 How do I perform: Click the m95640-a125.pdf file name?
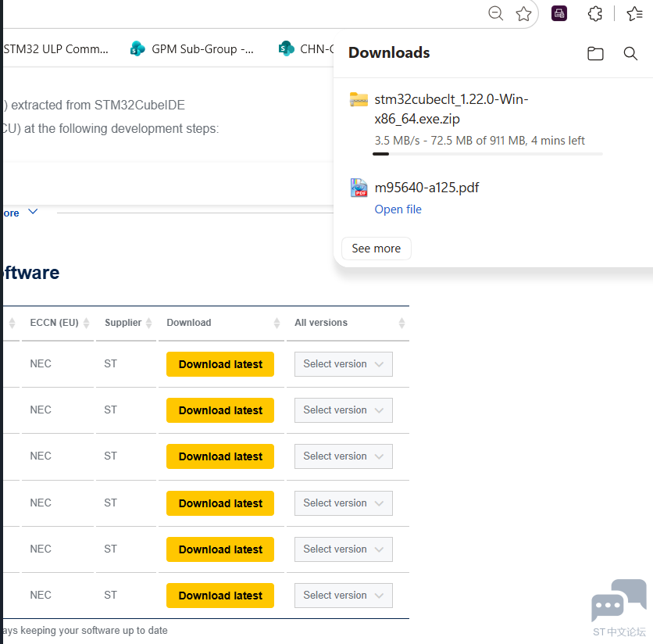(x=426, y=188)
